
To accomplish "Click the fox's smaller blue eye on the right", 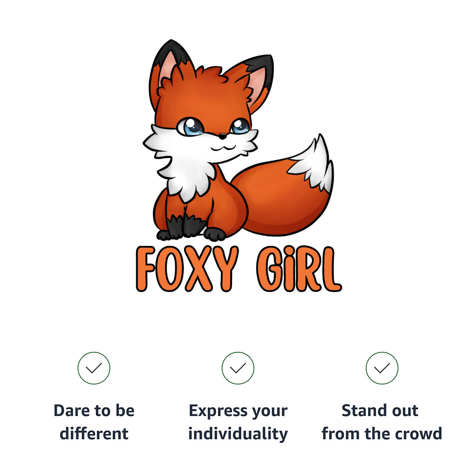I will click(240, 126).
